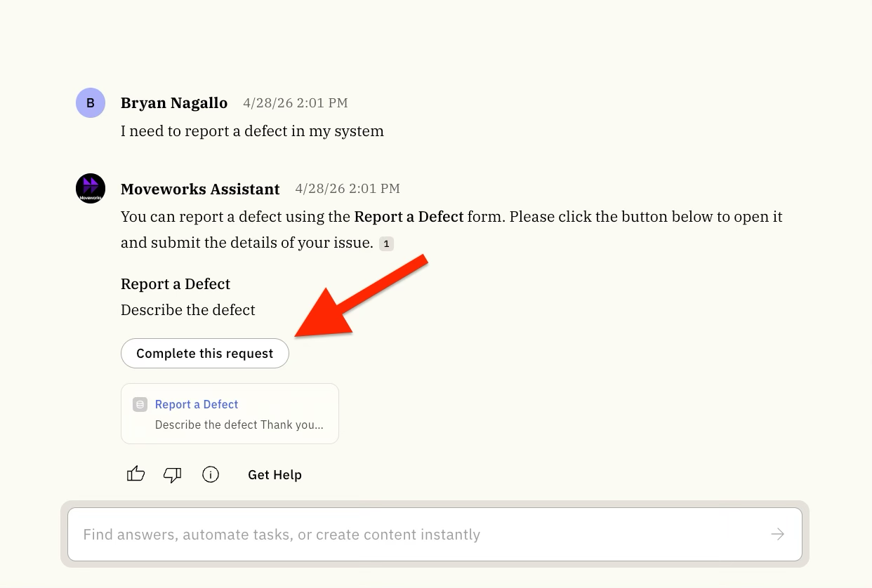The image size is (872, 588).
Task: Click the text "I need to report a defect in my system"
Action: [x=252, y=131]
